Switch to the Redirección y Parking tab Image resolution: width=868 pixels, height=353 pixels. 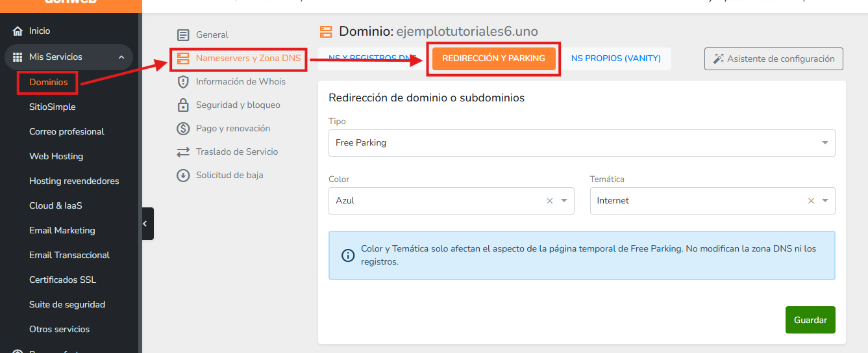[x=493, y=59]
